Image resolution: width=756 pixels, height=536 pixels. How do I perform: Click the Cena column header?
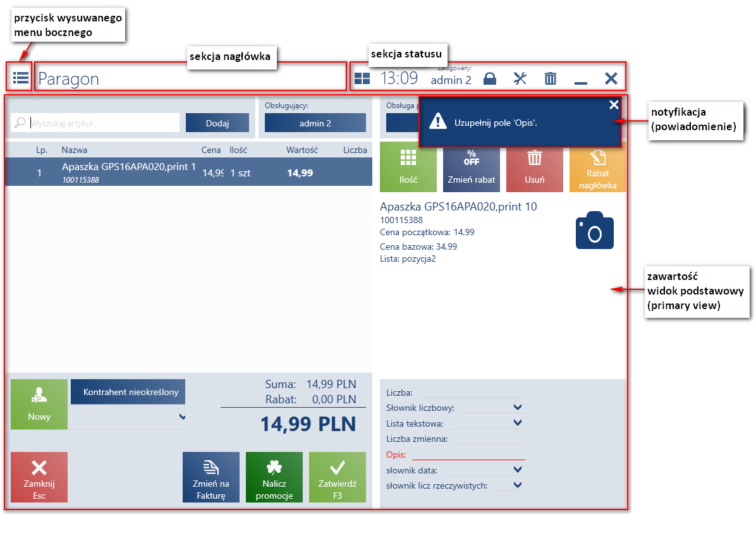click(210, 150)
